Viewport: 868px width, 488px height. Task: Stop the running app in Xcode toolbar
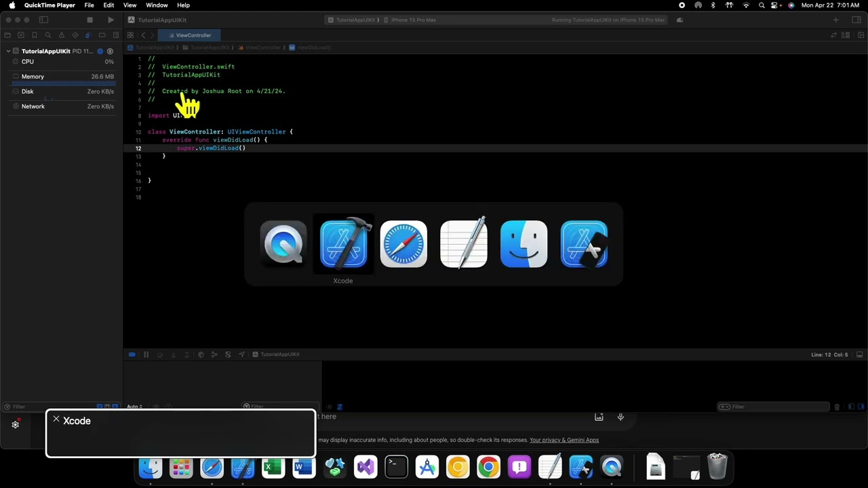(90, 20)
